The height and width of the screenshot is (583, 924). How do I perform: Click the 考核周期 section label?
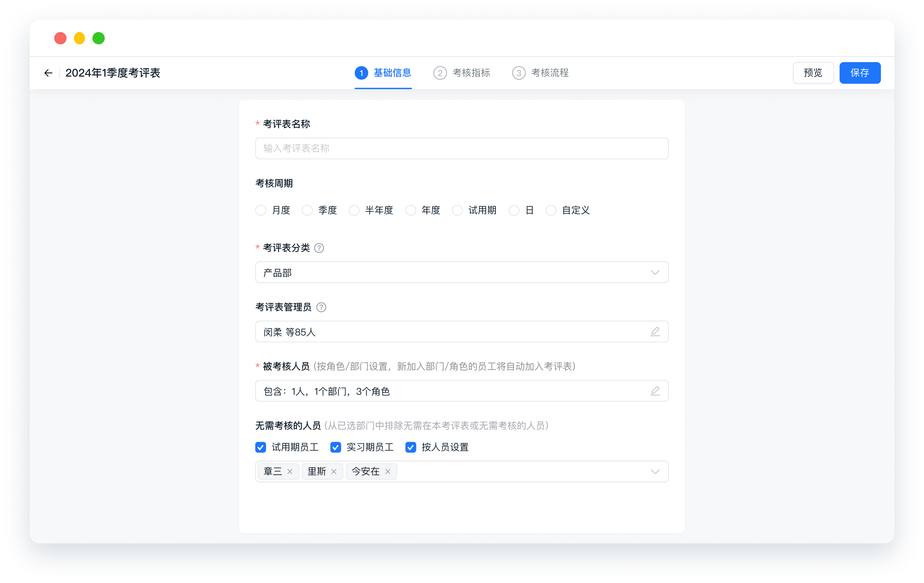click(274, 183)
